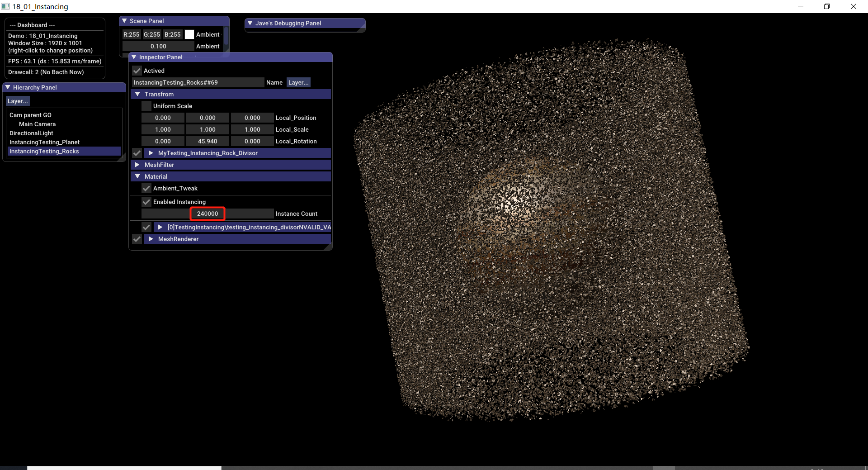Viewport: 868px width, 470px height.
Task: Click the Local_Position Z field
Action: [x=252, y=118]
